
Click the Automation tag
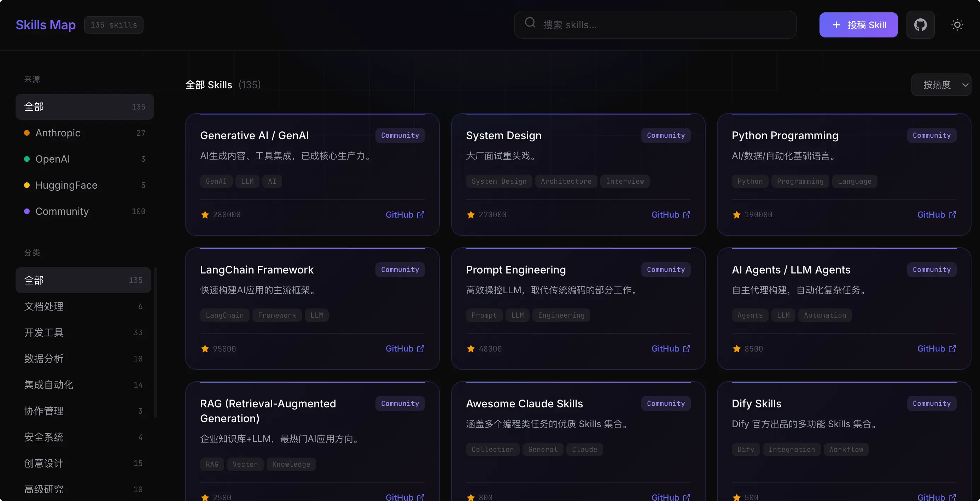click(x=825, y=315)
